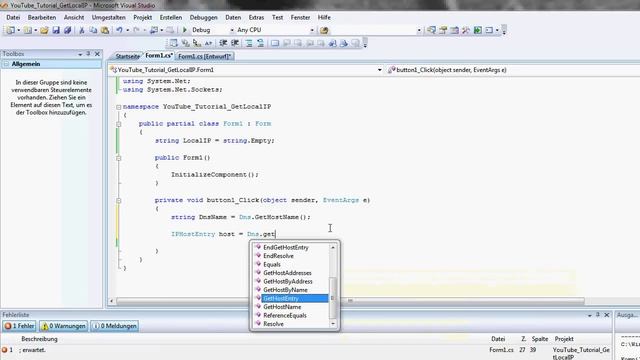Open the find combo box dropdown arrow
The width and height of the screenshot is (640, 360).
point(419,30)
